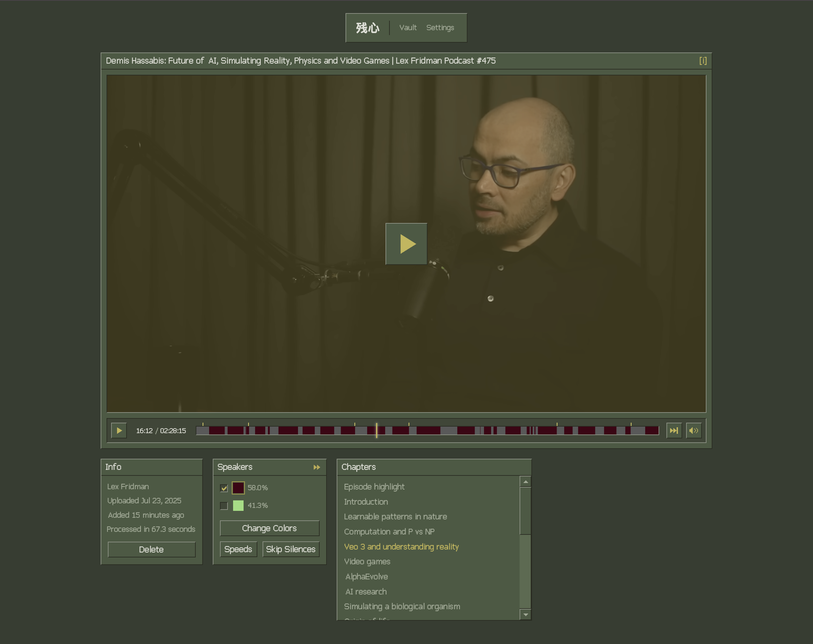Click the Change Colors button
813x644 pixels.
(x=269, y=528)
